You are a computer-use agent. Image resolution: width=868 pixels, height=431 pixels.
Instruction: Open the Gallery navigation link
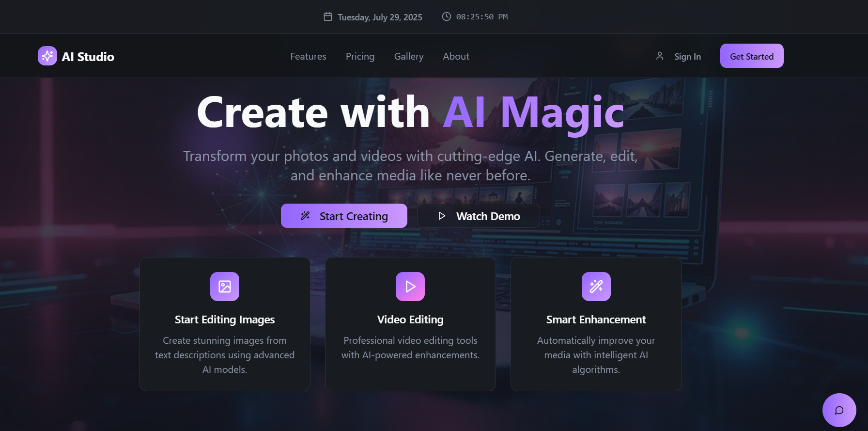(409, 57)
